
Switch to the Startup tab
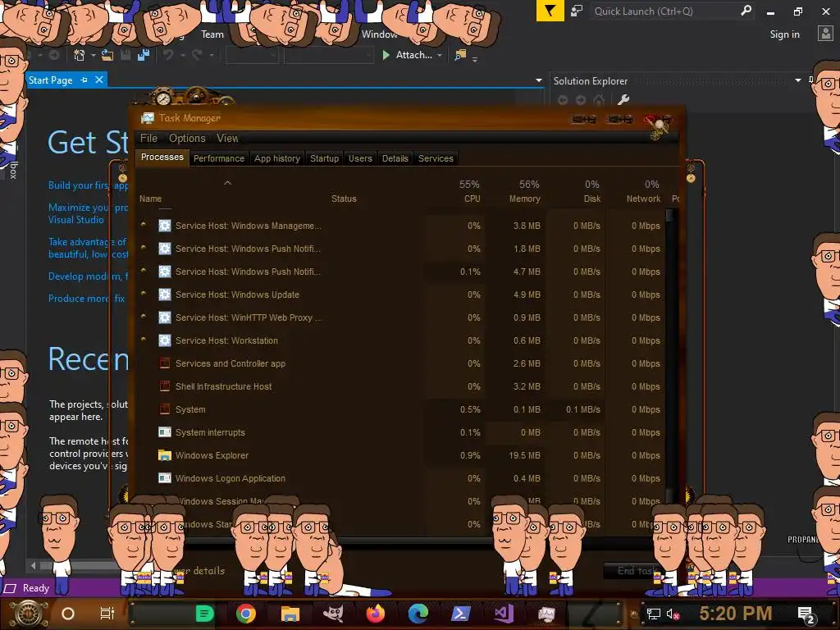click(x=324, y=158)
